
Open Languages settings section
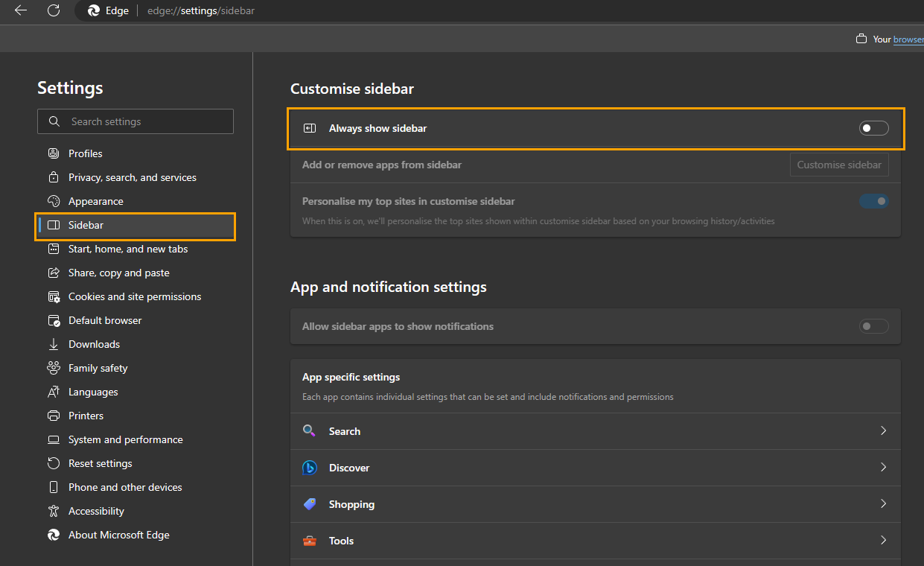pos(93,392)
